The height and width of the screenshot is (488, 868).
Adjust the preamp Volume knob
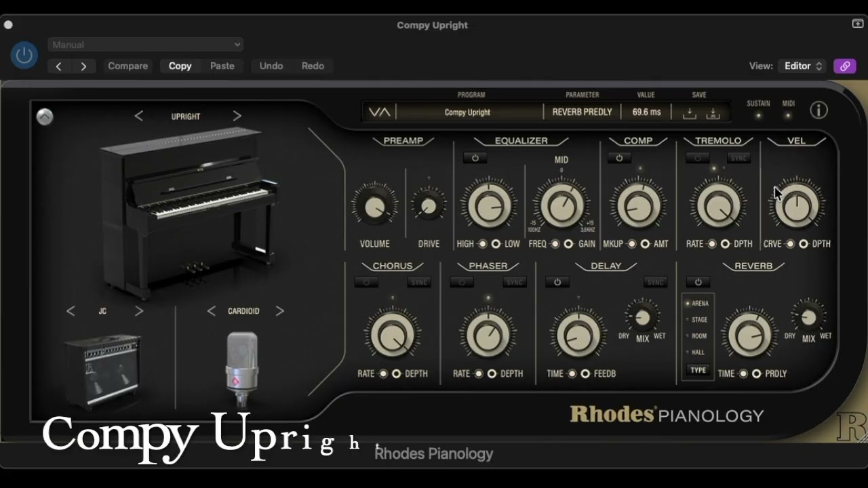coord(374,207)
